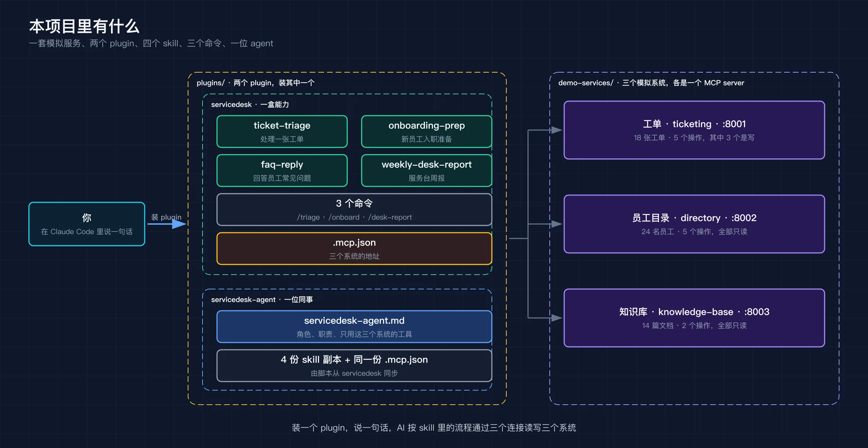868x448 pixels.
Task: Click the title '本项目里有什么'
Action: 84,26
